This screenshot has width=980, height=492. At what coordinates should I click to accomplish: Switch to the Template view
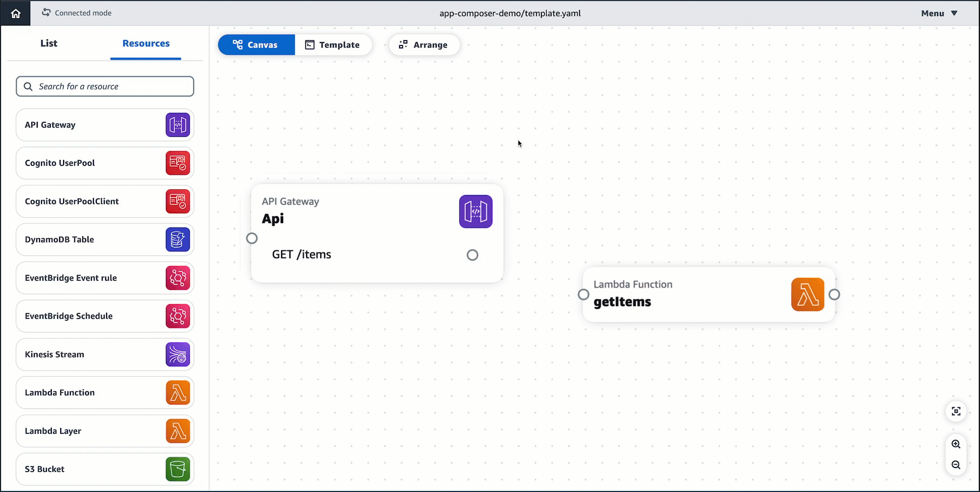(x=333, y=45)
